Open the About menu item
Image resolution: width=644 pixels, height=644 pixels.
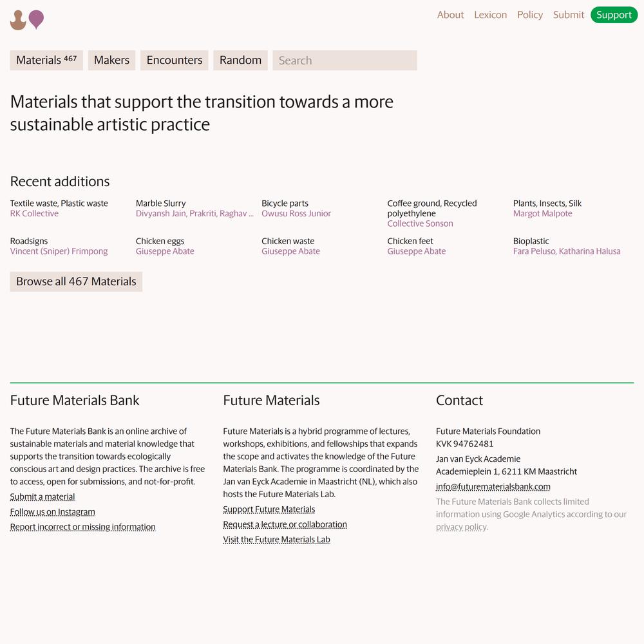click(x=450, y=15)
